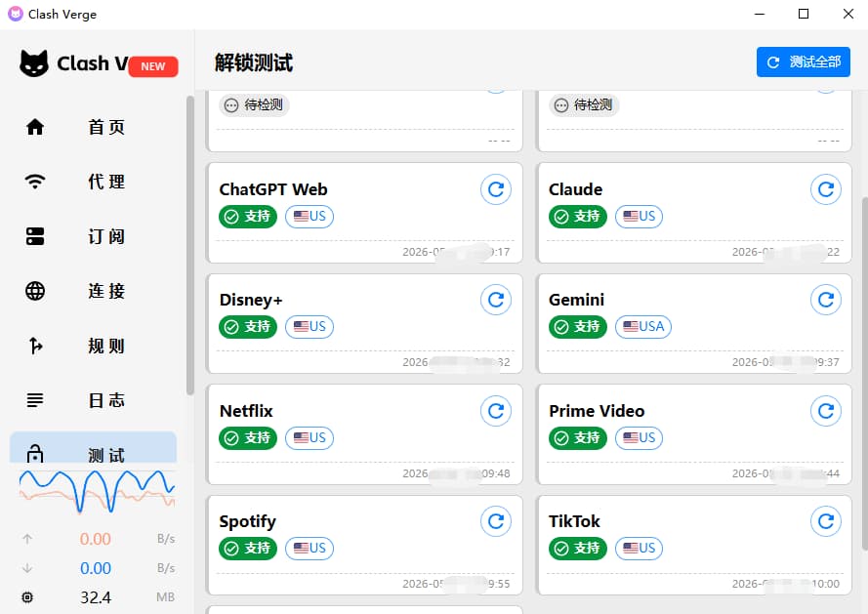
Task: Minimize the Clash Verge window
Action: pyautogui.click(x=760, y=14)
